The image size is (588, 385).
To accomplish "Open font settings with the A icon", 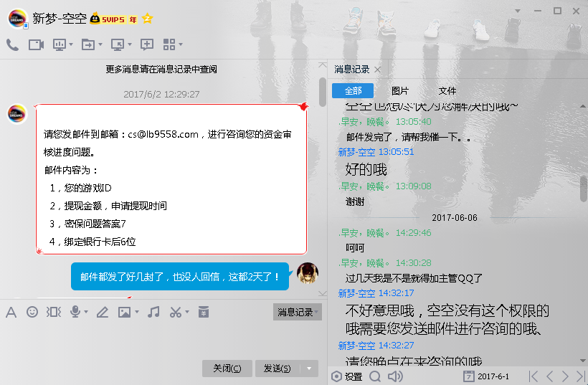I will 11,312.
